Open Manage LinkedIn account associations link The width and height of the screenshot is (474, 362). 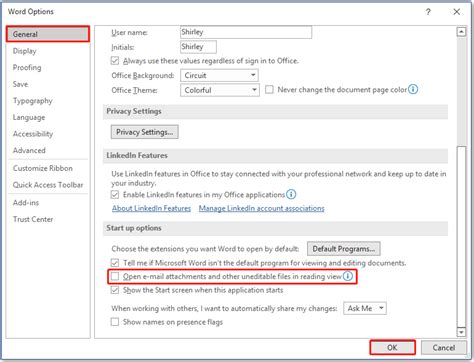pos(262,208)
